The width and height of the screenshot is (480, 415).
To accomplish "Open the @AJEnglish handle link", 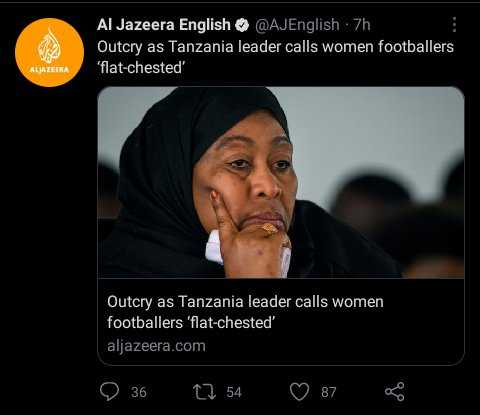I will (x=297, y=25).
